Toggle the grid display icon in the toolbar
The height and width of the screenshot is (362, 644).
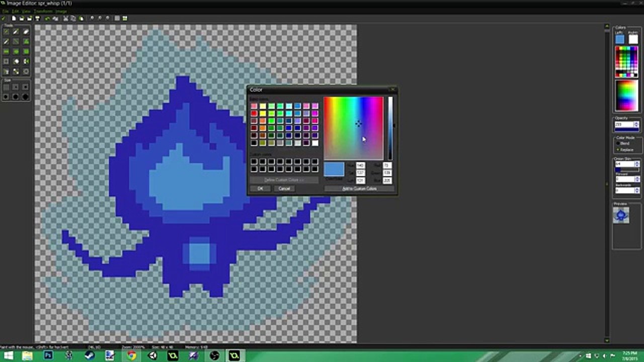[x=117, y=19]
